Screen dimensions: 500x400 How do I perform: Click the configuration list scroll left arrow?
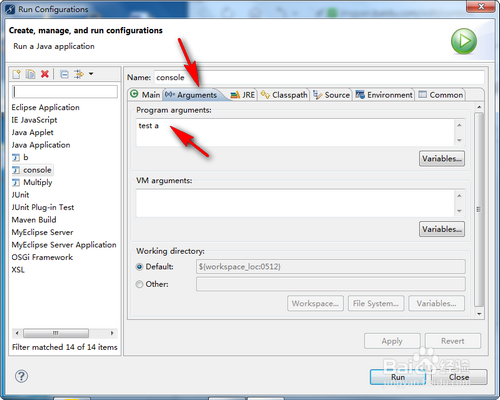[17, 333]
